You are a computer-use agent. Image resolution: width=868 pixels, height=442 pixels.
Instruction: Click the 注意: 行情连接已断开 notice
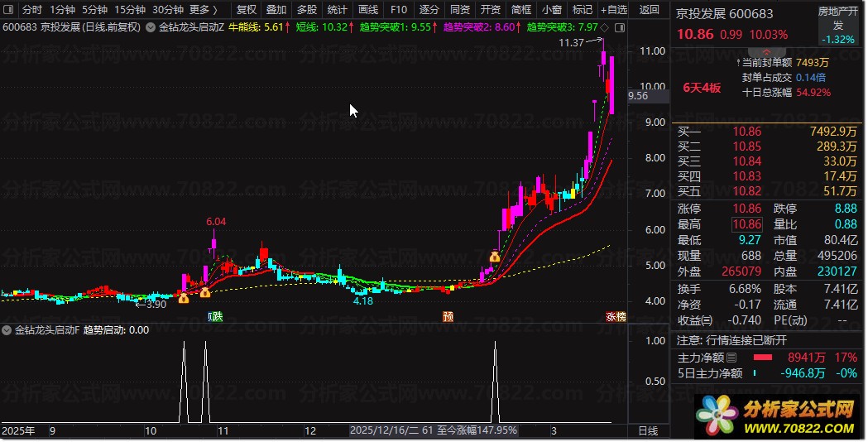(731, 340)
